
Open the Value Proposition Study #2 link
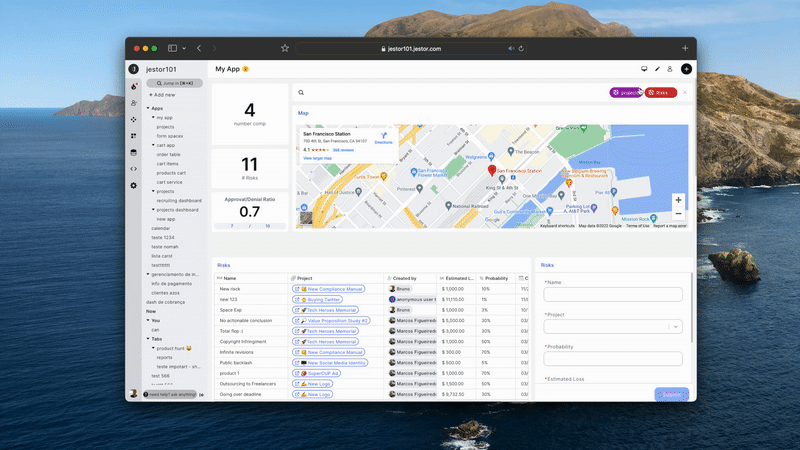pyautogui.click(x=331, y=320)
